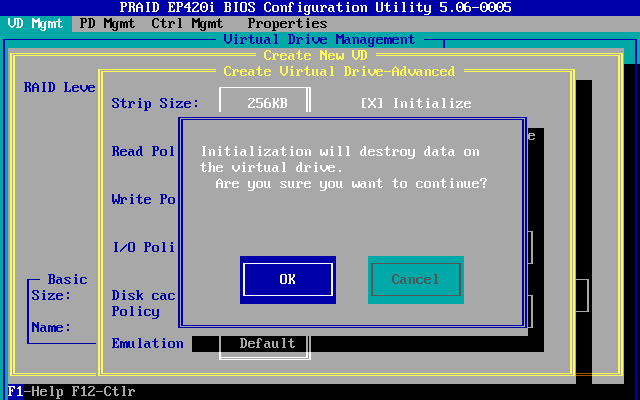This screenshot has height=400, width=640.
Task: Click the truncated Read Policy label
Action: click(x=143, y=151)
